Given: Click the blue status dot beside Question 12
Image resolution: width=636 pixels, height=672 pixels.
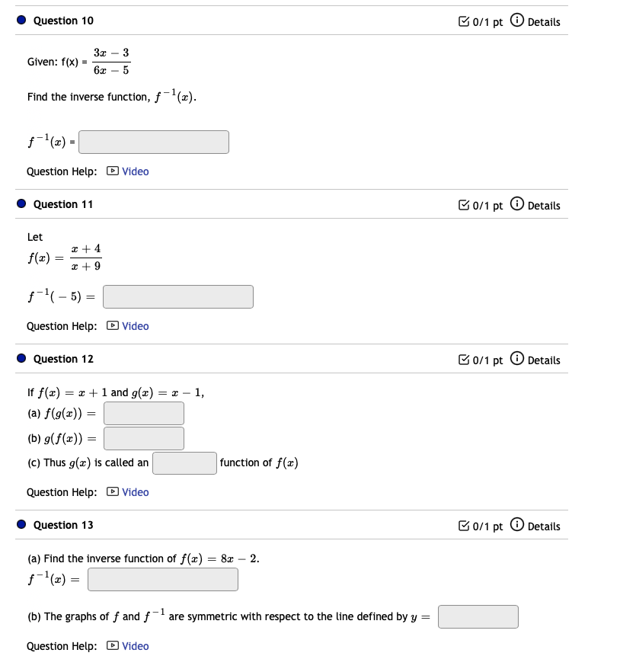Looking at the screenshot, I should [21, 358].
